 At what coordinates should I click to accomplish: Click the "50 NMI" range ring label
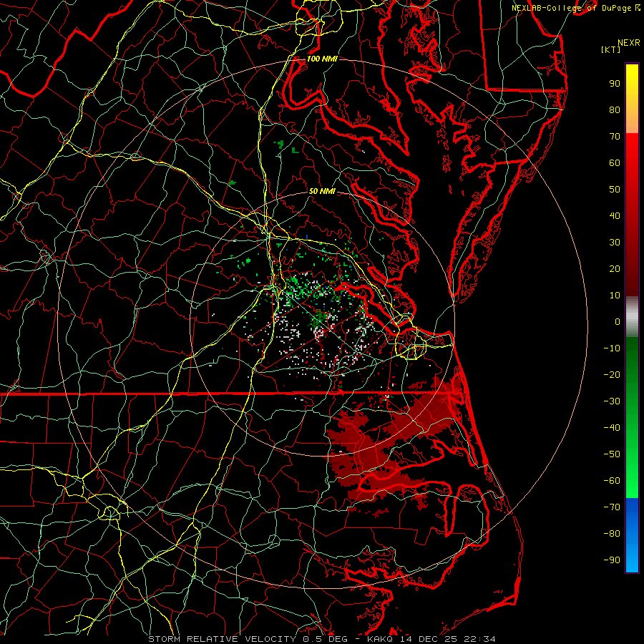[x=322, y=191]
